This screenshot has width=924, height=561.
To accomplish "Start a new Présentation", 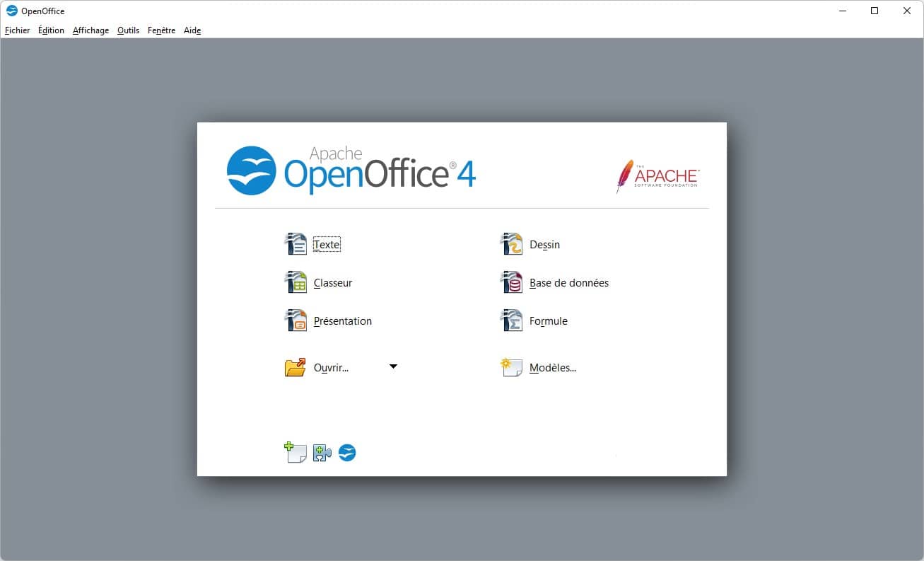I will 343,321.
